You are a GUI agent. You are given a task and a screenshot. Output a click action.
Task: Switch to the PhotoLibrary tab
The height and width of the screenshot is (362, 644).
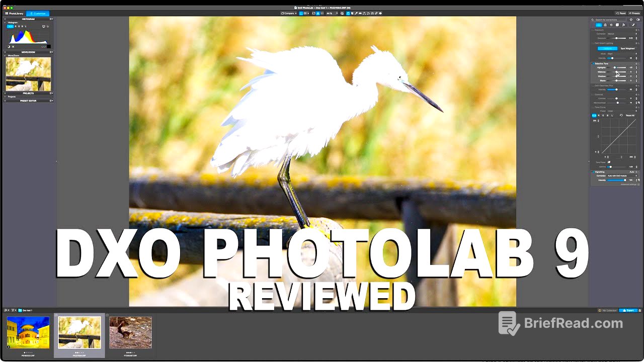(x=14, y=13)
